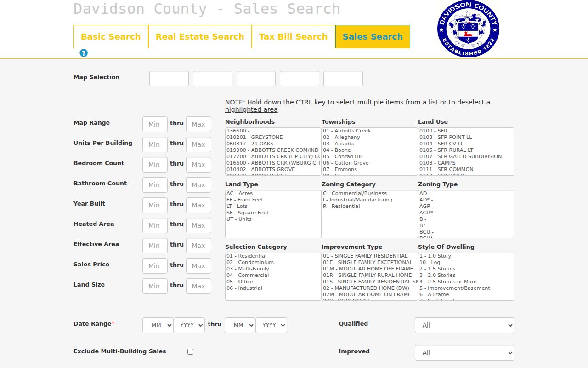The height and width of the screenshot is (368, 588).
Task: Go to the Tax Bill Search tab
Action: 293,37
